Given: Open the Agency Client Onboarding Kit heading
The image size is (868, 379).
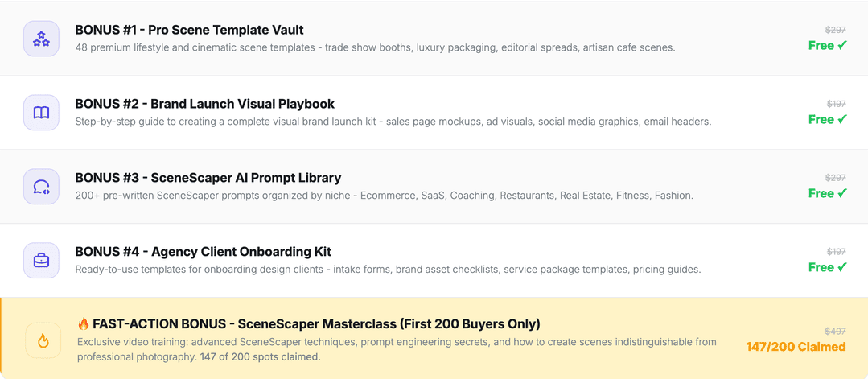Looking at the screenshot, I should coord(203,252).
